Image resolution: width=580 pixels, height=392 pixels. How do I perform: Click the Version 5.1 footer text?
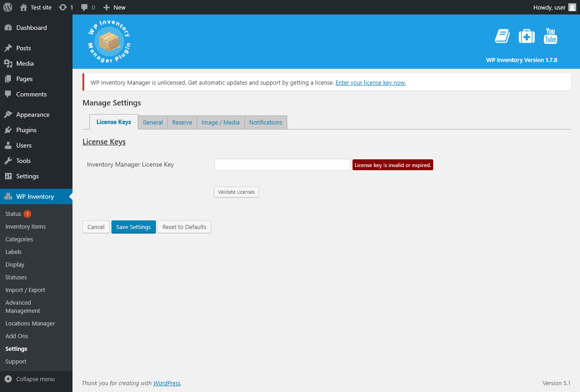tap(556, 383)
